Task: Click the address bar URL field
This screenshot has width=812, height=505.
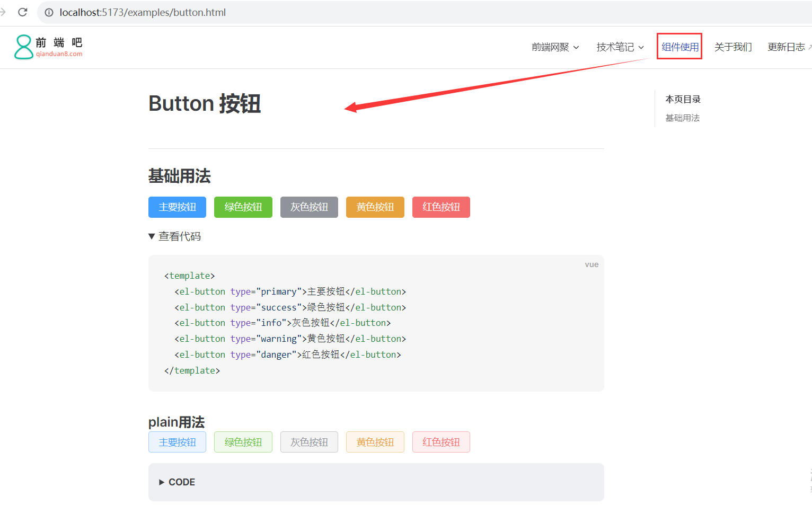Action: point(424,12)
